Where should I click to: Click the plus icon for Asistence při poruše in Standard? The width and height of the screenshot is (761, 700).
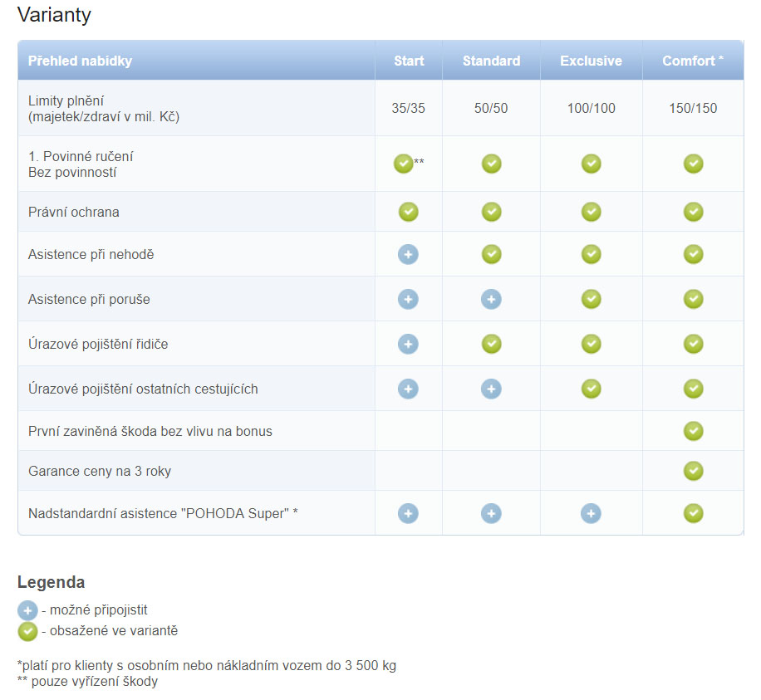coord(491,299)
